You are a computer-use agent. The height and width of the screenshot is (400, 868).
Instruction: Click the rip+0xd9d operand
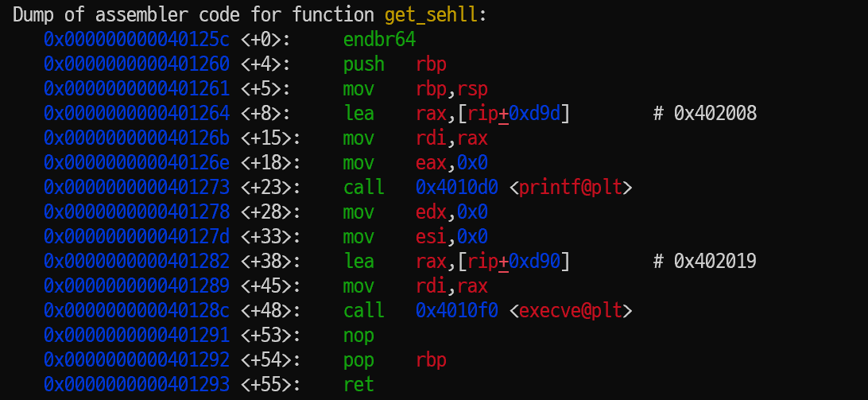click(513, 114)
